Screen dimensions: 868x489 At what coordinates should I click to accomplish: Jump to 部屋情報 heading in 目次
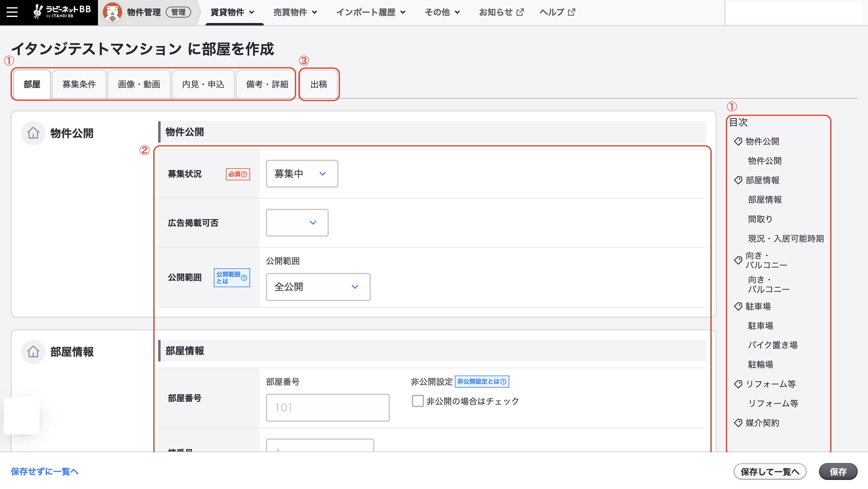pos(762,180)
